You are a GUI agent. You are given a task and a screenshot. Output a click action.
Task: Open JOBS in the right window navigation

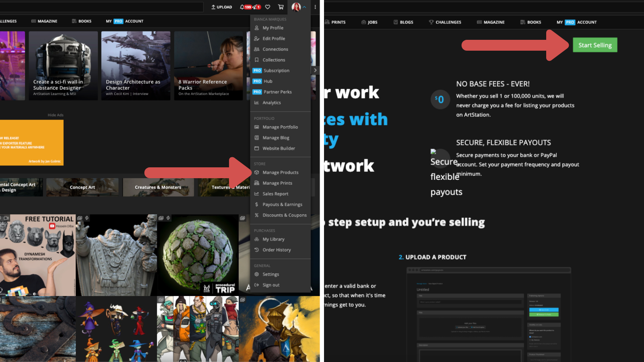[369, 22]
